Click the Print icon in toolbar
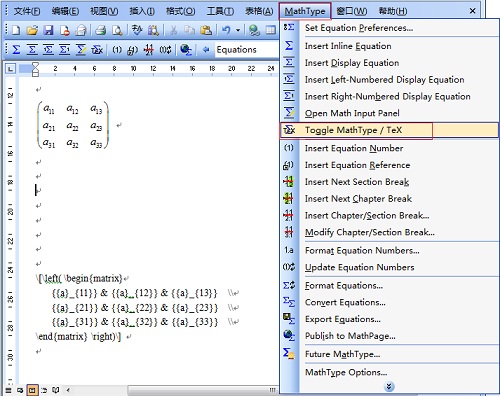500x396 pixels. [100, 31]
